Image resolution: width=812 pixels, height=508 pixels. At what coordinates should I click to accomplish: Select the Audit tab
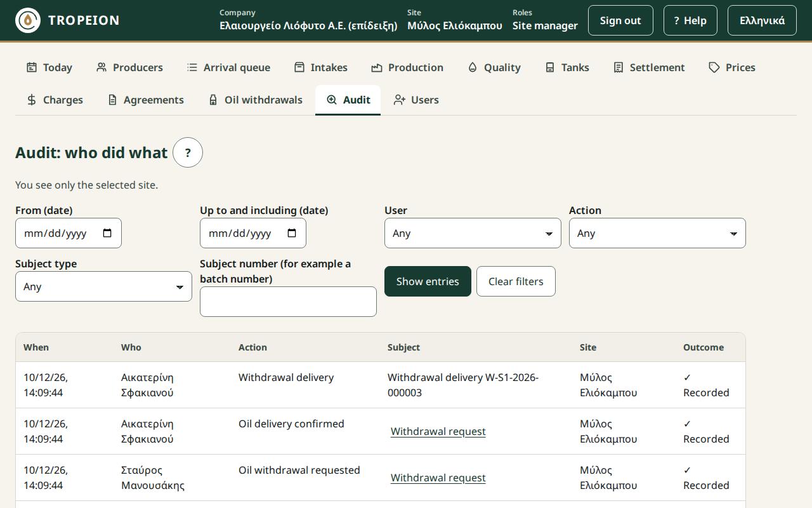[x=348, y=100]
